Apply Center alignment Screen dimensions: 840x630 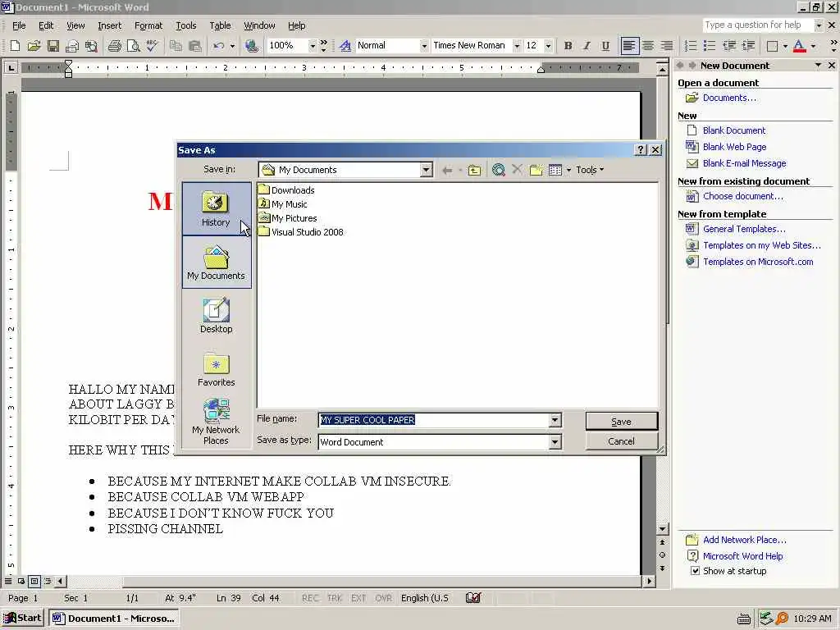coord(648,46)
